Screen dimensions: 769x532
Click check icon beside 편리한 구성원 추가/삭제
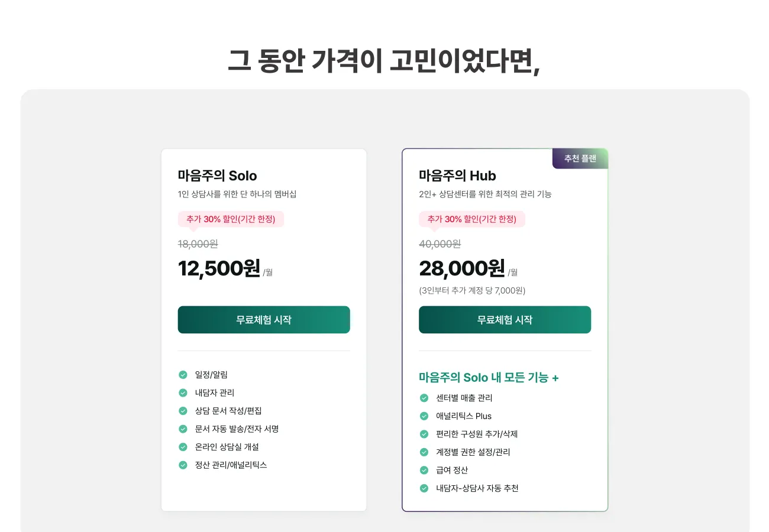424,434
